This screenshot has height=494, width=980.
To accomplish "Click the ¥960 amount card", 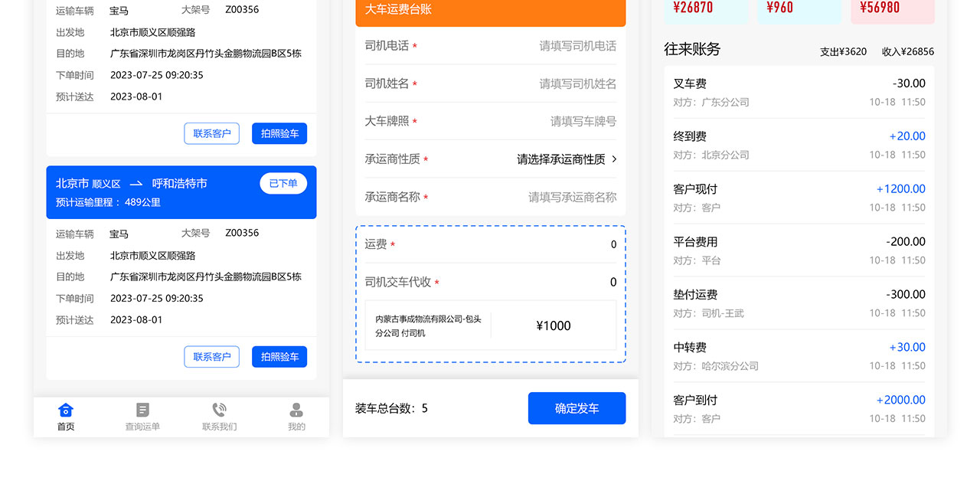I will tap(799, 11).
